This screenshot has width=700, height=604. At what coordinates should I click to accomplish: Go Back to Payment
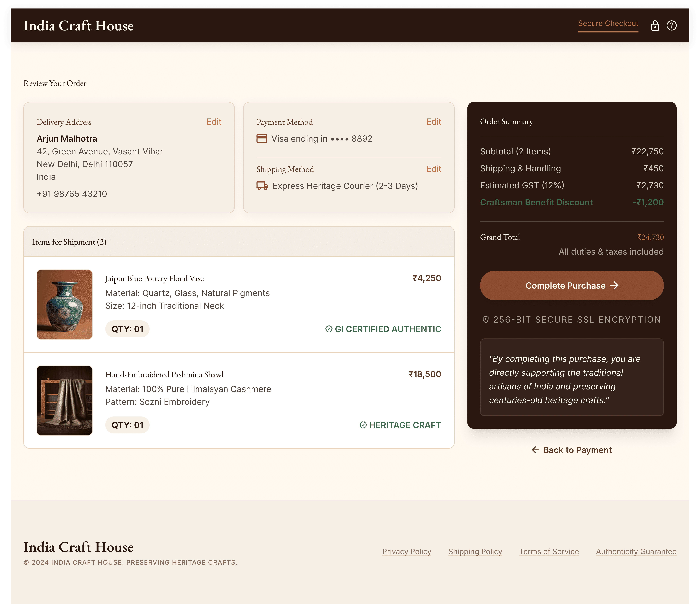(x=572, y=450)
